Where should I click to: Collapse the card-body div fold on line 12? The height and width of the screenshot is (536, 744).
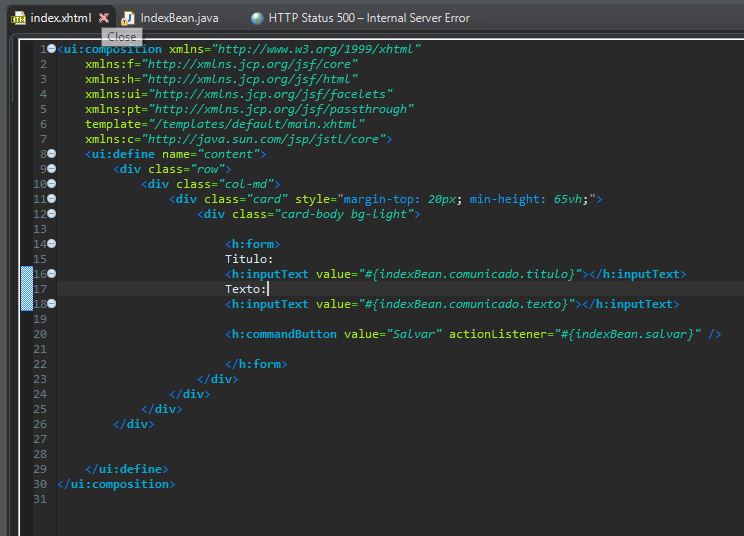pyautogui.click(x=51, y=213)
